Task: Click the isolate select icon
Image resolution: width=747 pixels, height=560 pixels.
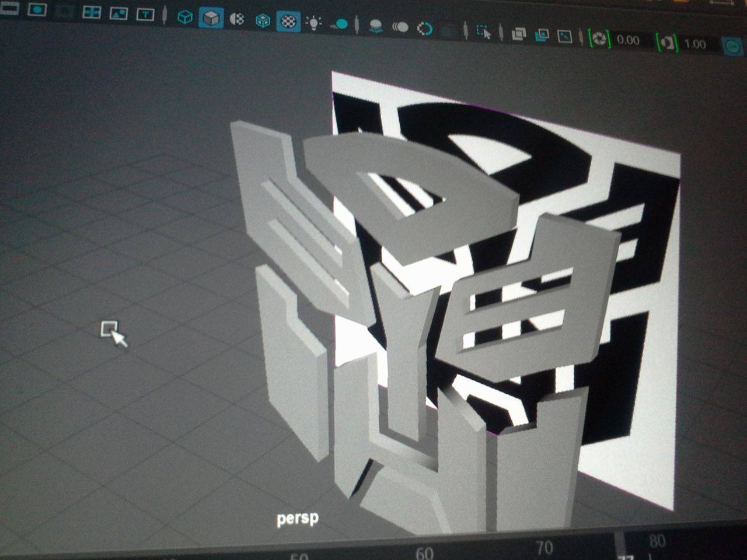Action: coord(484,32)
